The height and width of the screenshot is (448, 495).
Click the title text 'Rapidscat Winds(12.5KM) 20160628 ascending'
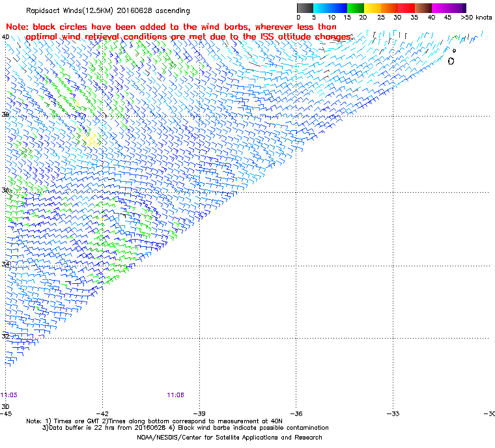point(108,10)
